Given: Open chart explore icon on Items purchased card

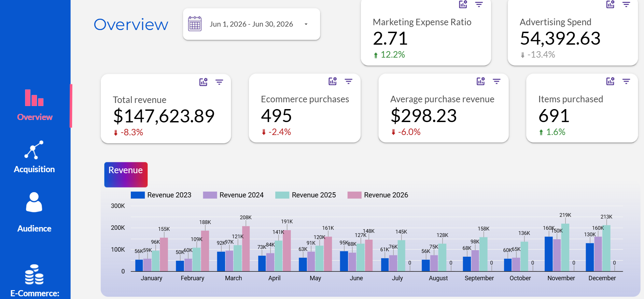Looking at the screenshot, I should [x=610, y=81].
